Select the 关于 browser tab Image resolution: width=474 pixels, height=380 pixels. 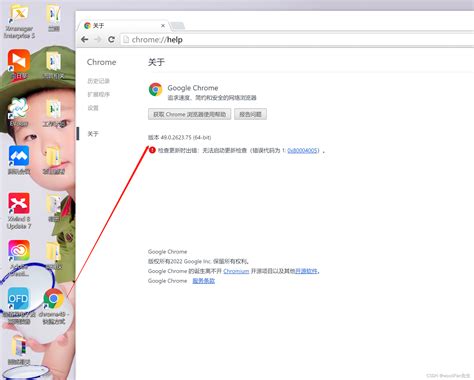coord(123,25)
